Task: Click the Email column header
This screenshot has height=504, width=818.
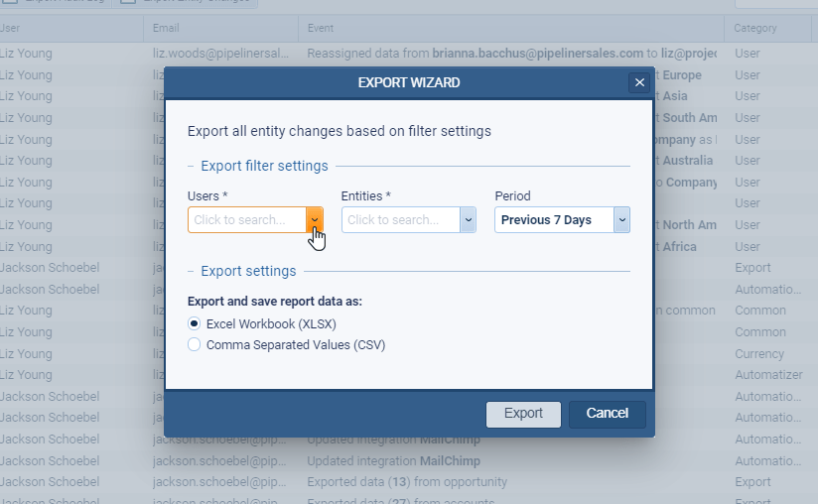Action: pyautogui.click(x=166, y=29)
